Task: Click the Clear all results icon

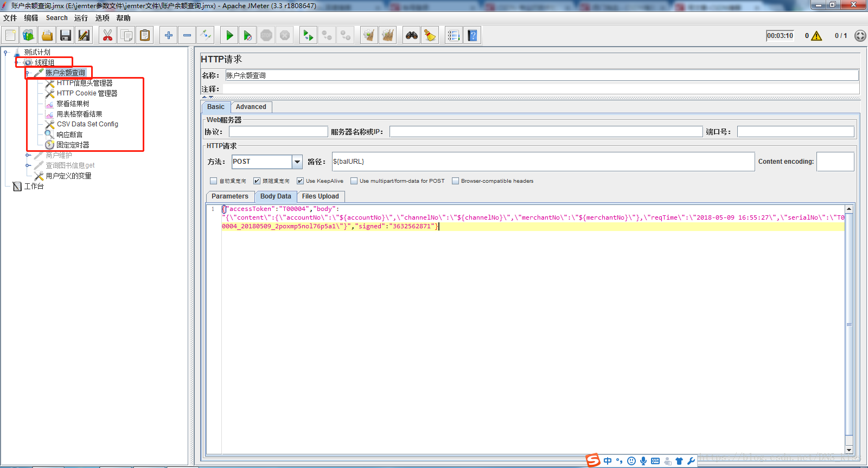Action: 387,35
